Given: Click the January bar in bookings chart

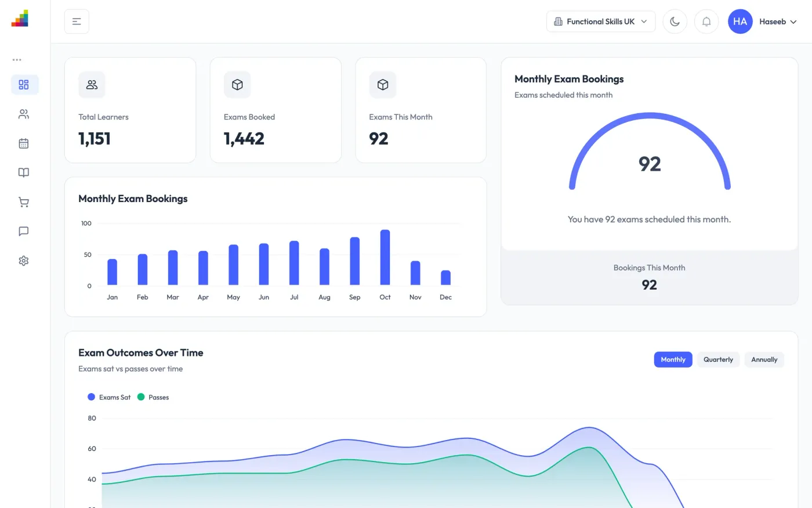Looking at the screenshot, I should pyautogui.click(x=113, y=272).
